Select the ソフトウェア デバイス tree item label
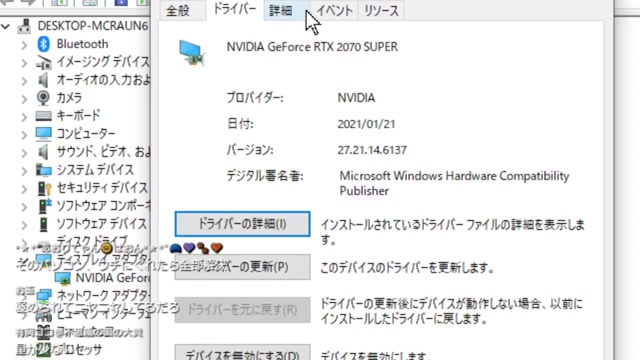The image size is (640, 360). (x=101, y=223)
